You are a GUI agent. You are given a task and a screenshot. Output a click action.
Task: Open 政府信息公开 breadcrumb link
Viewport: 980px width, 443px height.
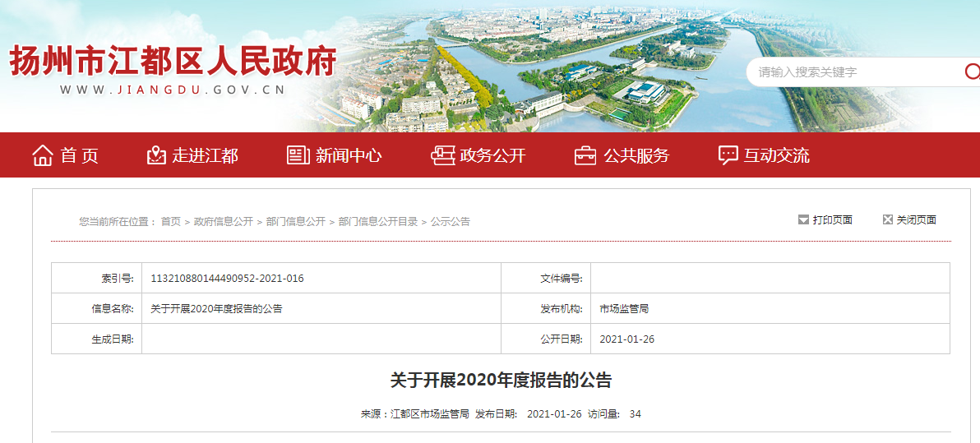224,222
